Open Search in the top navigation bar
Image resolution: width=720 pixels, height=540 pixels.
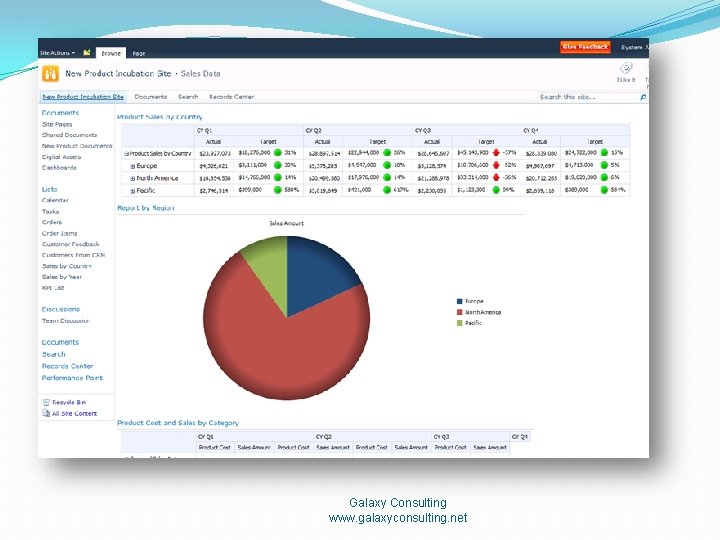coord(188,97)
